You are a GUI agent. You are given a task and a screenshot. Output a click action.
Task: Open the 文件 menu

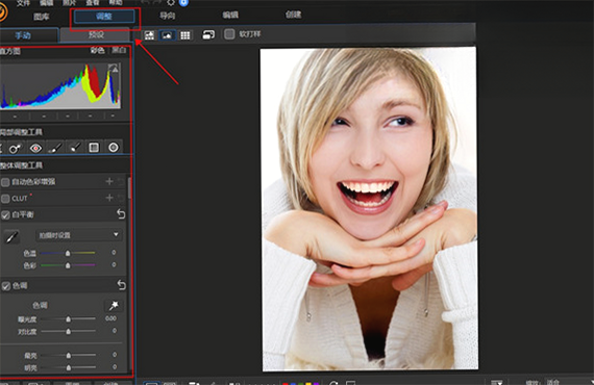23,3
